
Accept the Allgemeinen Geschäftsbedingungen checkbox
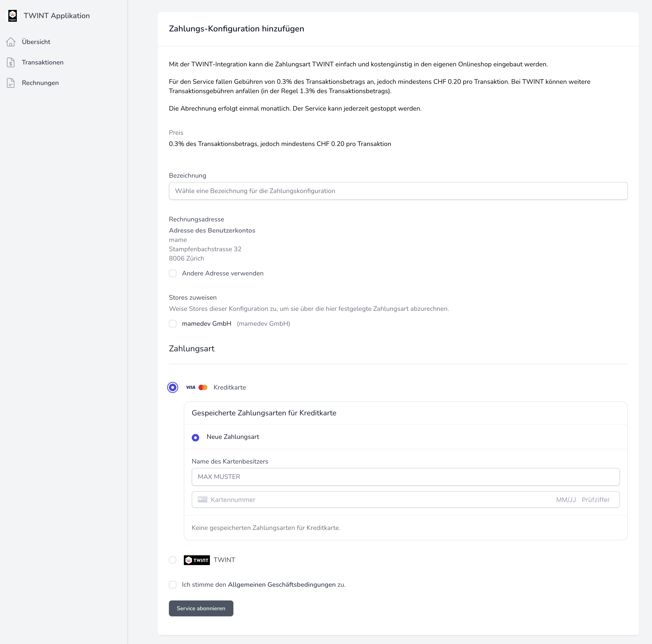coord(173,585)
